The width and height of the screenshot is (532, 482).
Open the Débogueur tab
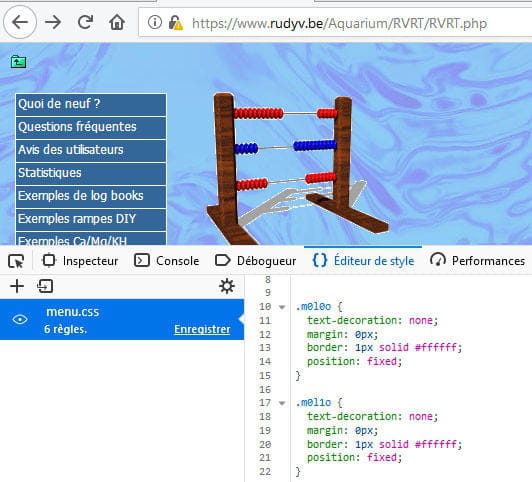255,261
